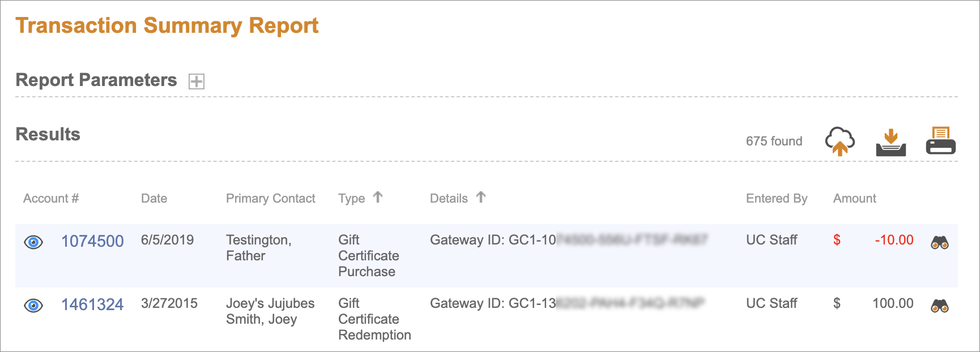Screen dimensions: 980x352
Task: Click binoculars icon on the -10.00 row
Action: pos(940,243)
